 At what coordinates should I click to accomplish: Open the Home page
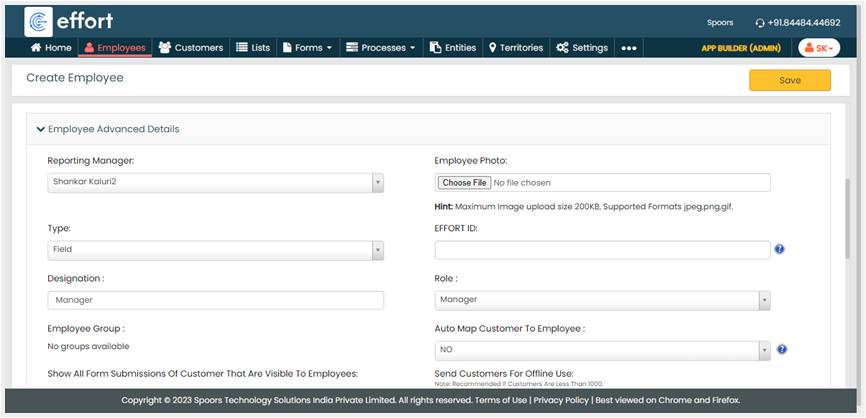tap(51, 47)
